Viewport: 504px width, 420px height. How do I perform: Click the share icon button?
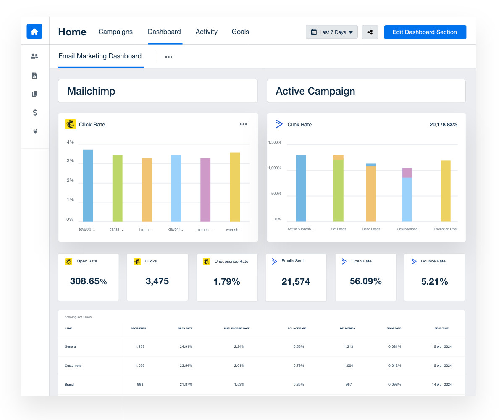click(370, 32)
